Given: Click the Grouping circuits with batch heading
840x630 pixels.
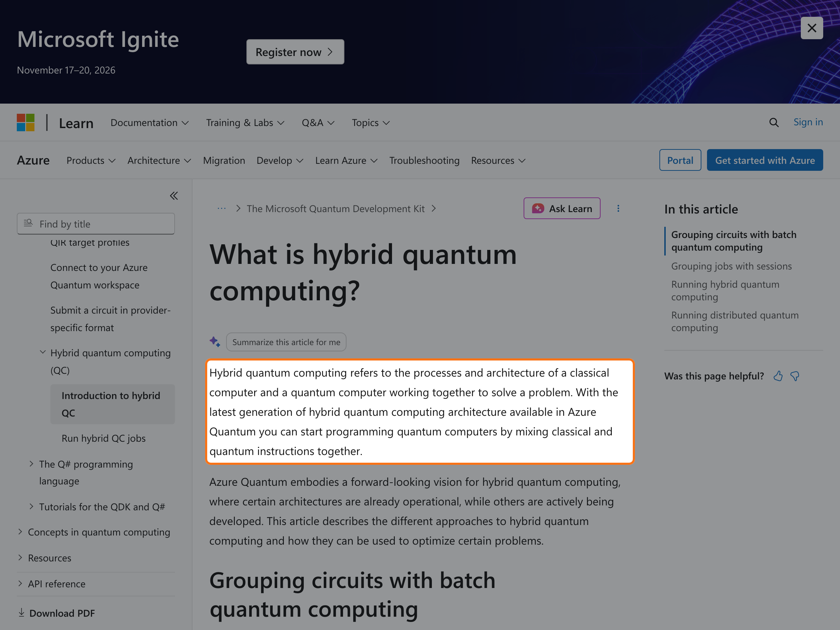Looking at the screenshot, I should click(352, 595).
